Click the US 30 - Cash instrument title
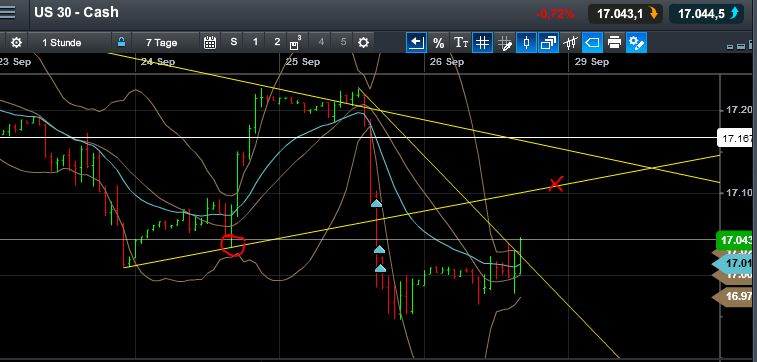Image resolution: width=757 pixels, height=362 pixels. 76,13
